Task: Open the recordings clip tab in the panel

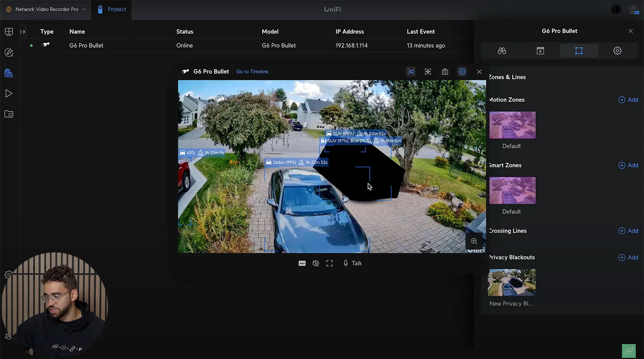Action: tap(540, 51)
